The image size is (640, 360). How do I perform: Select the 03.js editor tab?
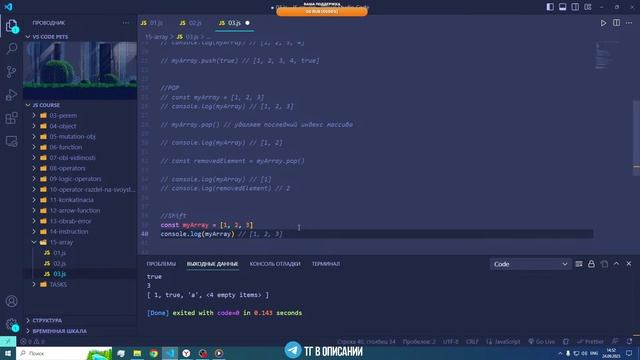click(233, 23)
